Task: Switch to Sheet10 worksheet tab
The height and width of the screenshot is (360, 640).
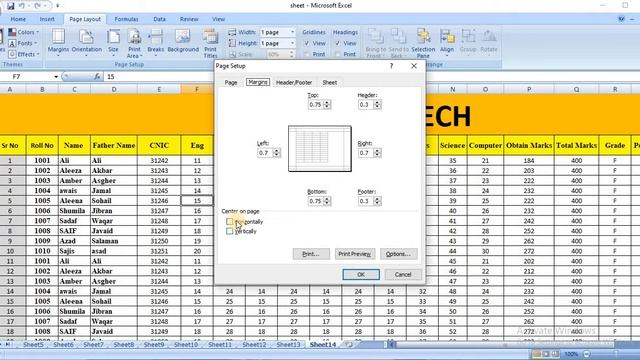Action: coord(186,344)
